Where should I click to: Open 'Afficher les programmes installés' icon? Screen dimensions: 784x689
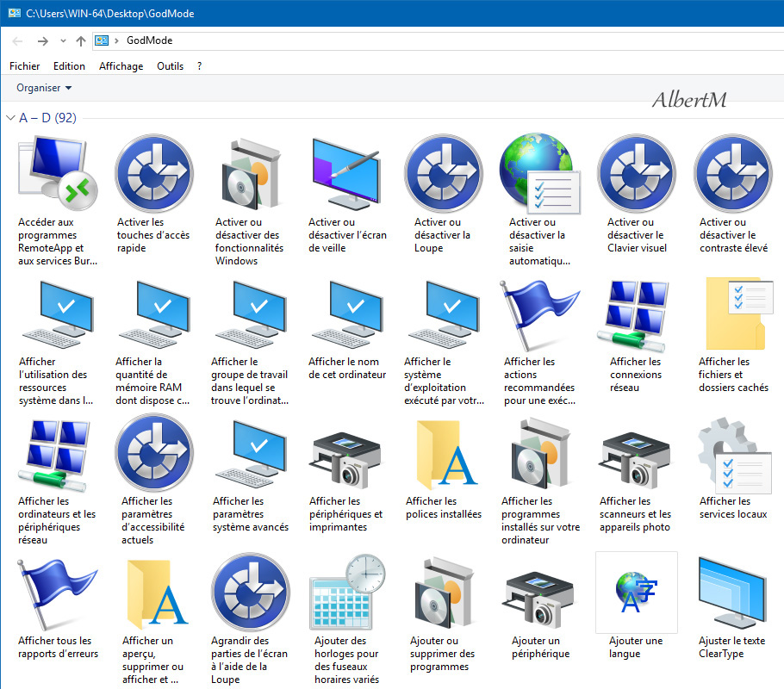pyautogui.click(x=540, y=454)
